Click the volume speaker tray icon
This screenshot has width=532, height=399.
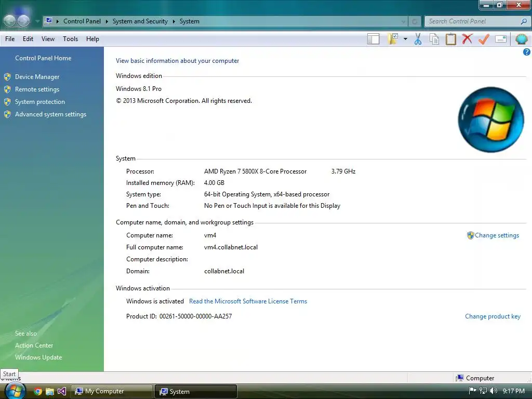(494, 391)
